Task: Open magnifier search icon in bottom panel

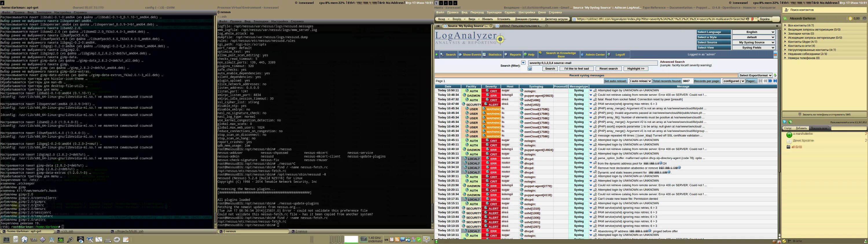Action: [70, 240]
